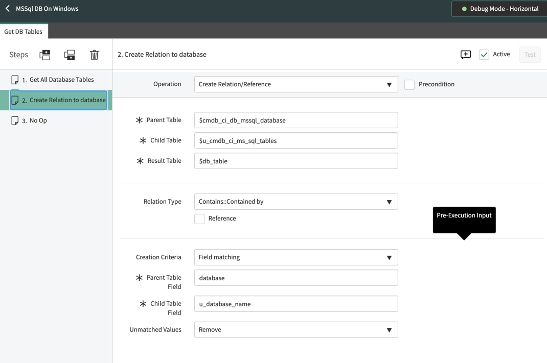Select step 1. Get All Database Tables
547x363 pixels.
pyautogui.click(x=56, y=80)
